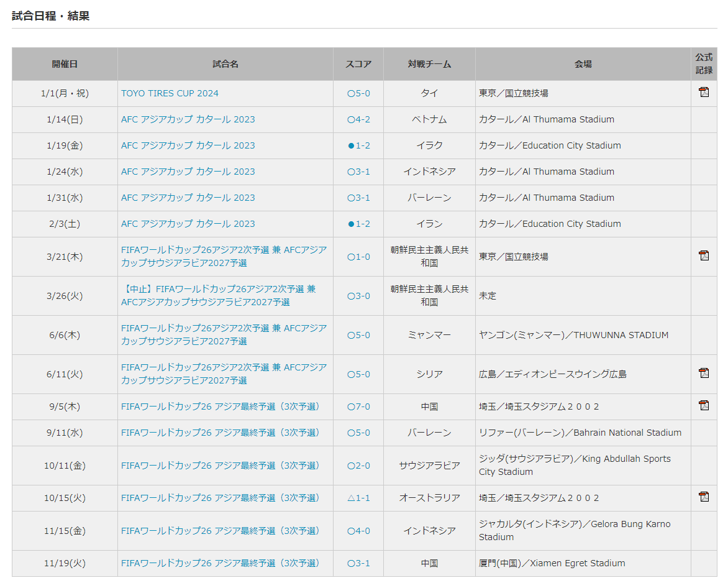This screenshot has width=728, height=588.
Task: Select opponent cell サウジアラビア
Action: pos(429,466)
